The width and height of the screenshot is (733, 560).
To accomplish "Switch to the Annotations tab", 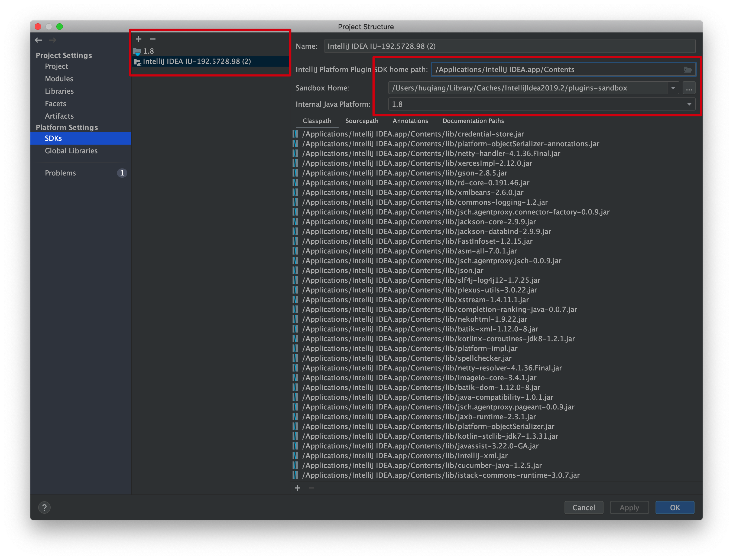I will pyautogui.click(x=410, y=121).
